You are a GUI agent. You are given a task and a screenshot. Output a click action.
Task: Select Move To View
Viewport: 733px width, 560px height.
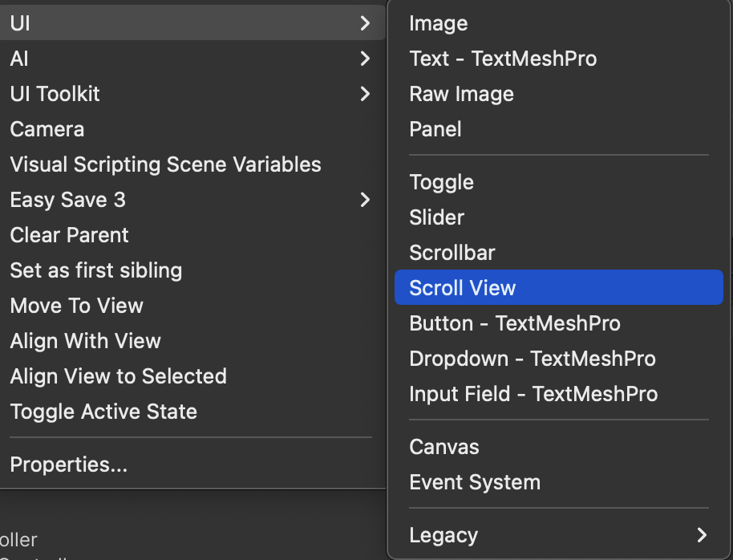(77, 306)
